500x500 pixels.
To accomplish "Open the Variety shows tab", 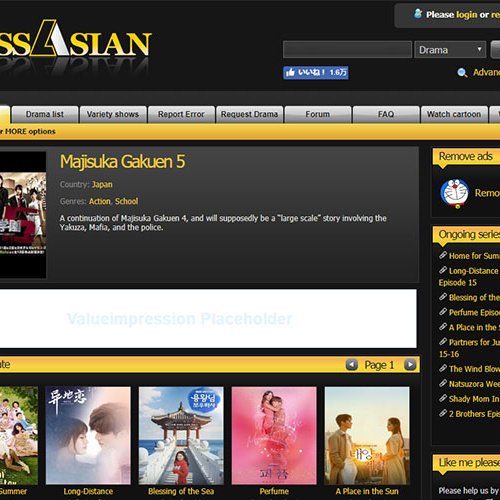I will [x=113, y=114].
